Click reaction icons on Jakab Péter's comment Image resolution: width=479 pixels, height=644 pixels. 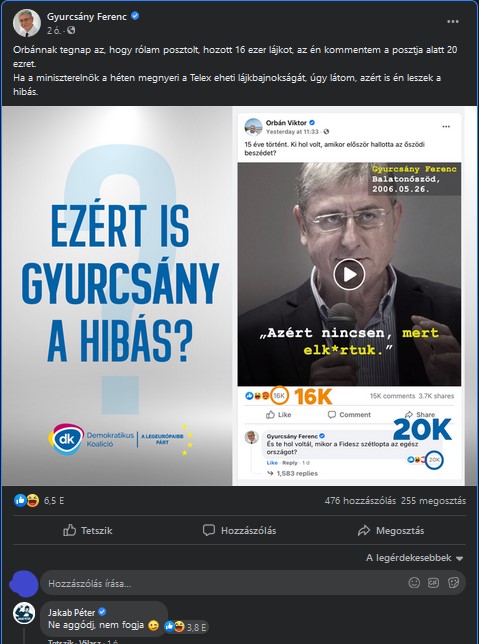[174, 626]
